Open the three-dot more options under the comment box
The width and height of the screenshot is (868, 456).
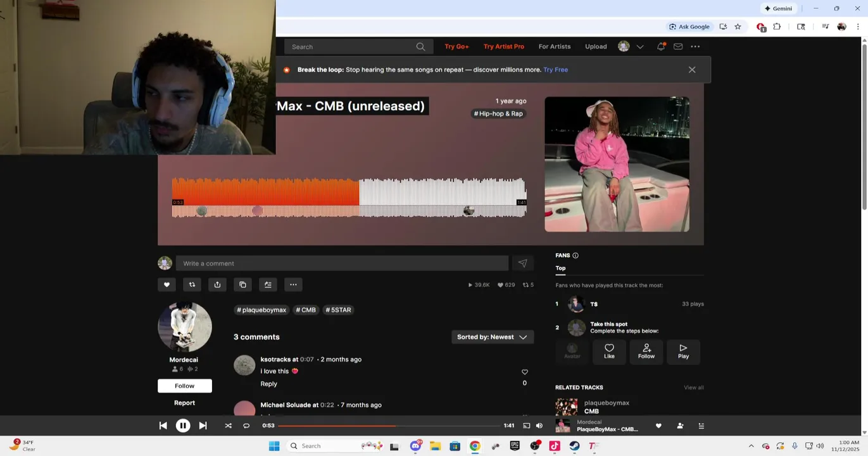293,285
